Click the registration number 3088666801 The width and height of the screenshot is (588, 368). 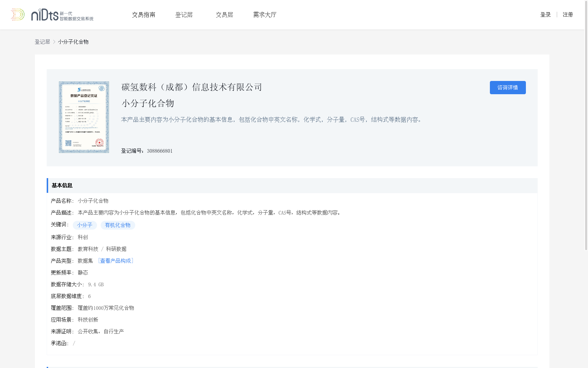(x=159, y=151)
